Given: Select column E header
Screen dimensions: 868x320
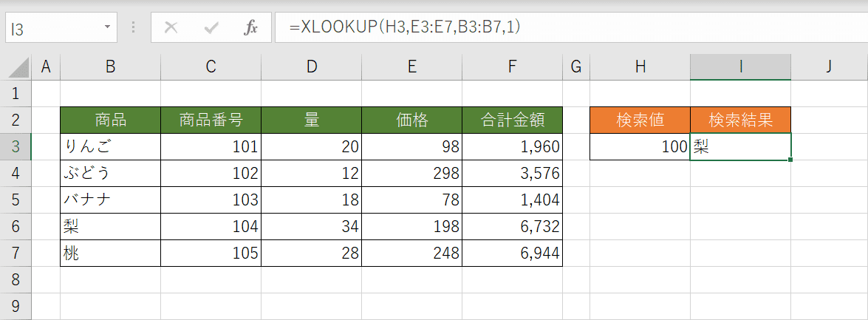Looking at the screenshot, I should pos(412,67).
